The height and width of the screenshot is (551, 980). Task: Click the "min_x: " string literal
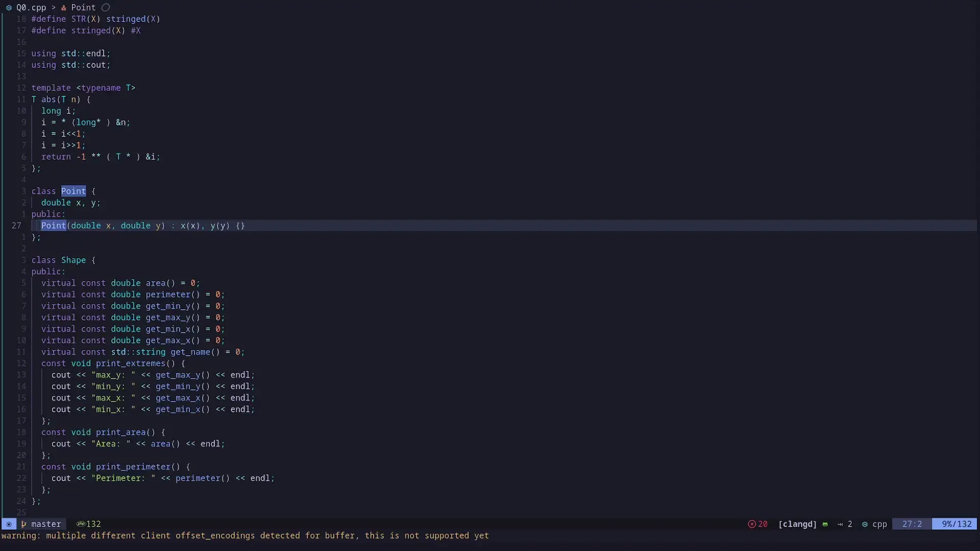click(113, 409)
